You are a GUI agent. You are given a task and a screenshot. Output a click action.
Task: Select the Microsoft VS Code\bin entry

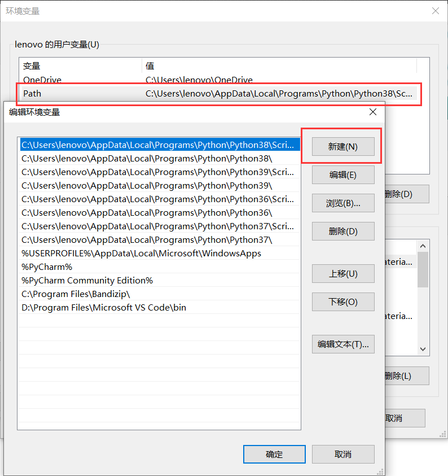coord(104,307)
